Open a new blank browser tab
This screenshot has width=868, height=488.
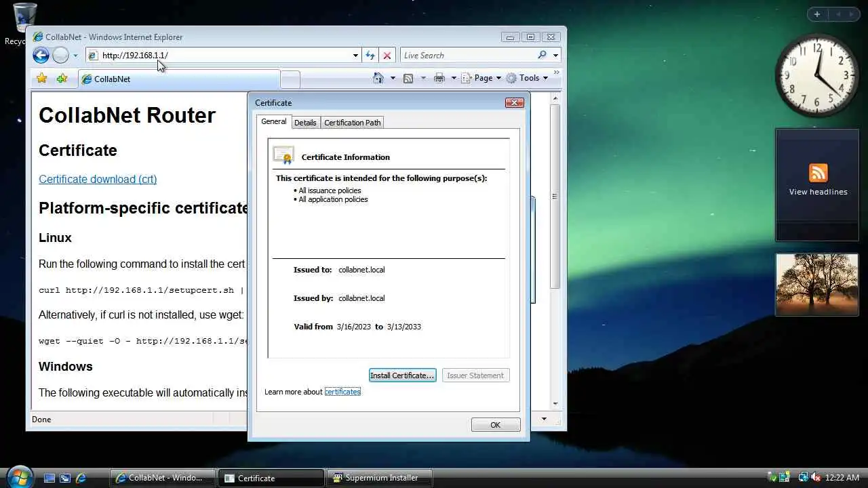tap(290, 80)
